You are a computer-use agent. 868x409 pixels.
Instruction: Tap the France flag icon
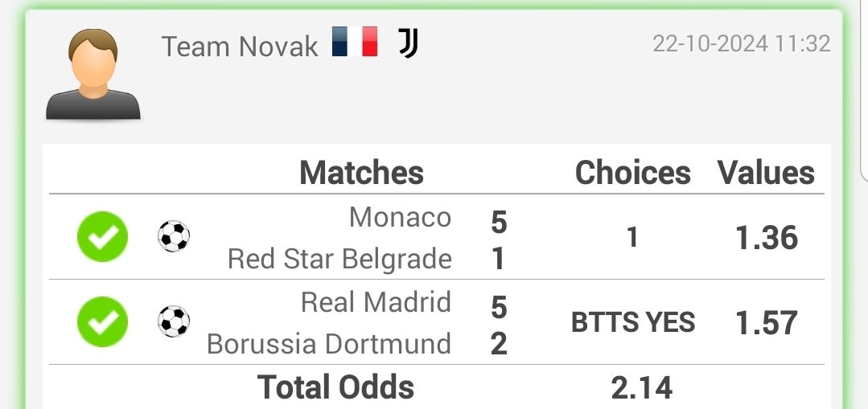355,42
